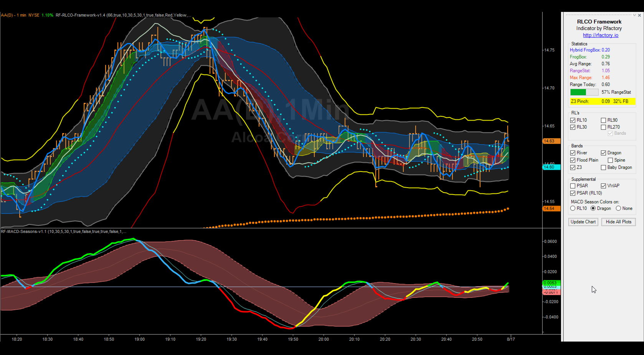
Task: Set MACD season colors to None
Action: pyautogui.click(x=618, y=208)
